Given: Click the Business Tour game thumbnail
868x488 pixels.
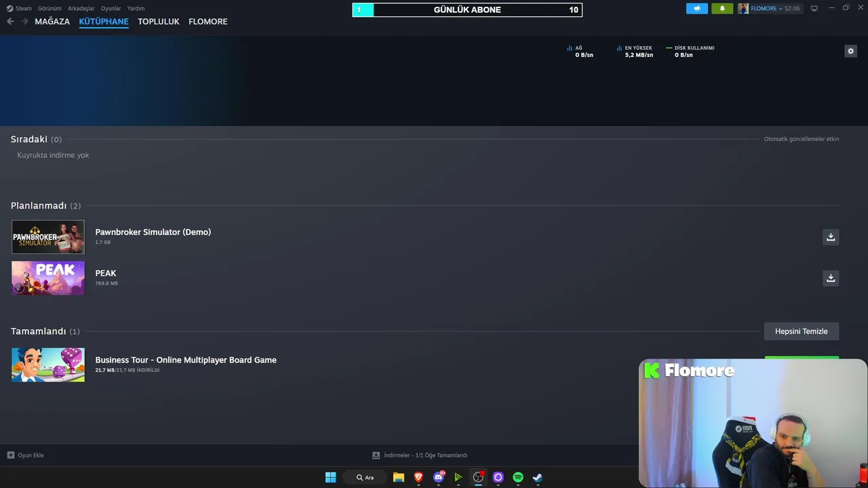Looking at the screenshot, I should pyautogui.click(x=48, y=365).
